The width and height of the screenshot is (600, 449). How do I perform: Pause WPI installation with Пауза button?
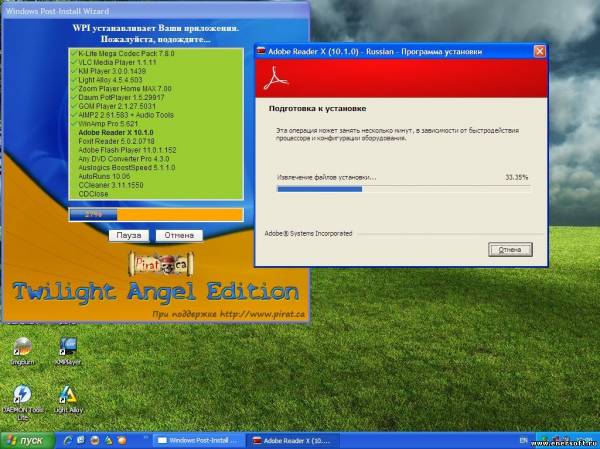point(129,235)
